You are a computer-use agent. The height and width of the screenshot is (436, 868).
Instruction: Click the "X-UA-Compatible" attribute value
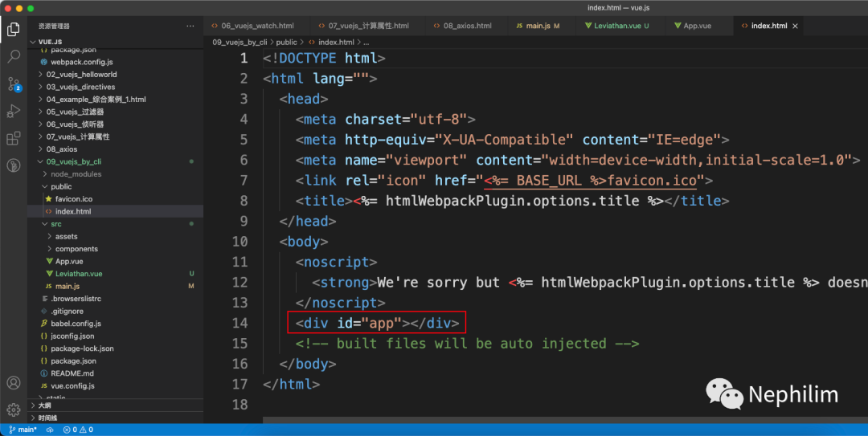[x=505, y=140]
